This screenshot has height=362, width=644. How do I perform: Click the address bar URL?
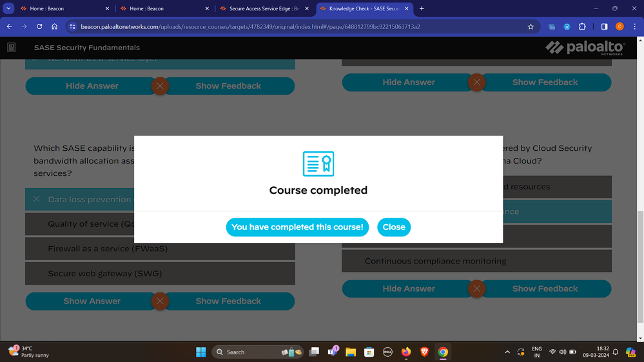click(x=250, y=26)
